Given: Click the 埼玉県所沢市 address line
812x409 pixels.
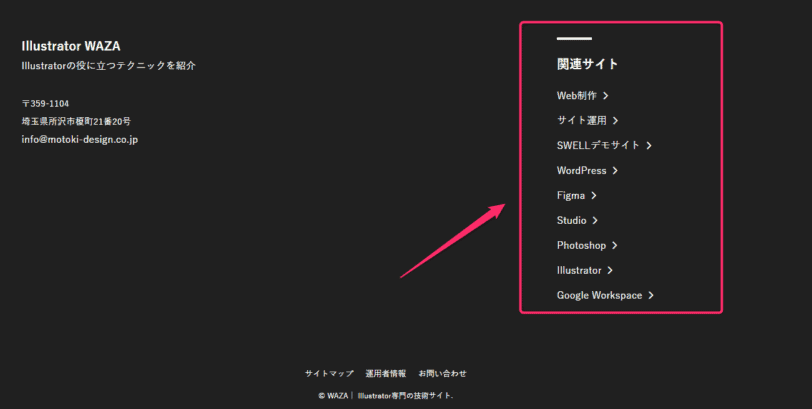Looking at the screenshot, I should [76, 122].
